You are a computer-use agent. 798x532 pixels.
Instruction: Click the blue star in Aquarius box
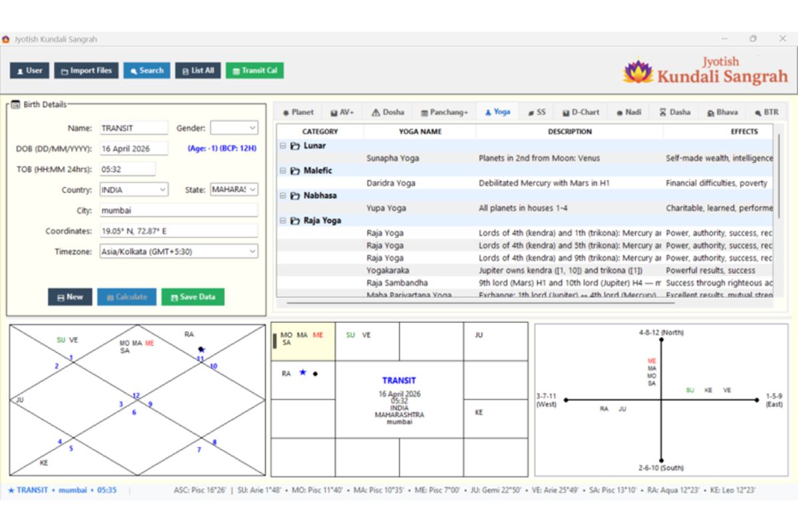click(303, 372)
